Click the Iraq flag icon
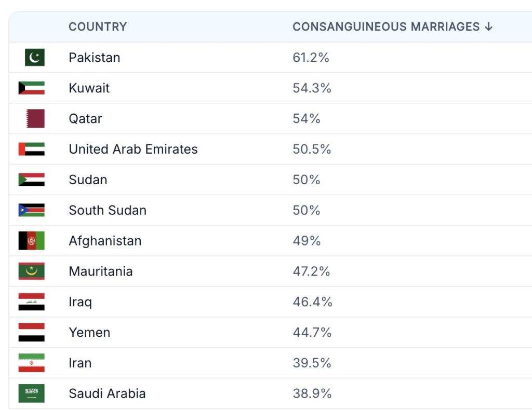 click(x=32, y=302)
